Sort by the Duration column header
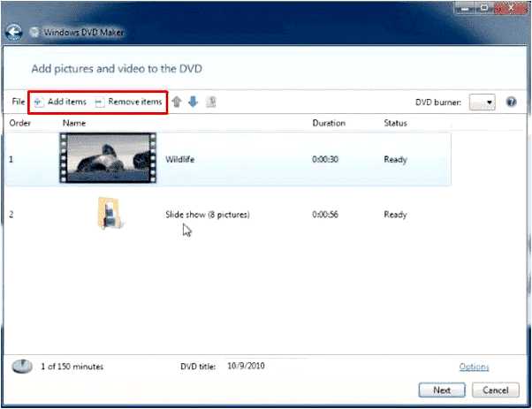This screenshot has height=409, width=532. click(329, 123)
